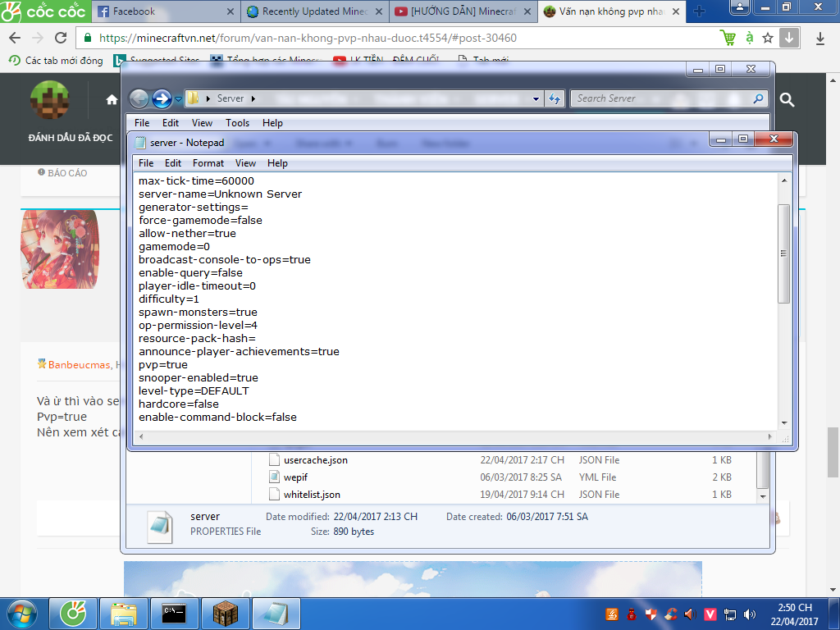Click the gamemode=0 line in Notepad
The height and width of the screenshot is (630, 840).
[174, 246]
